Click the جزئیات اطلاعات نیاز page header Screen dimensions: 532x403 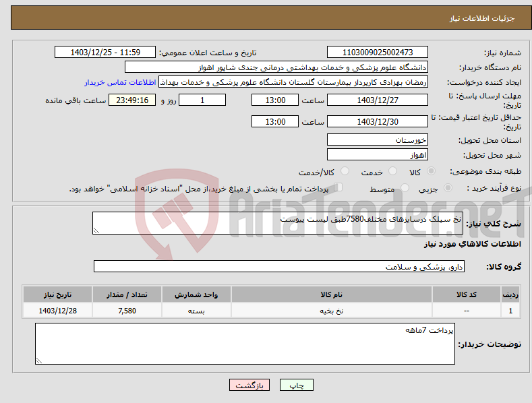pos(482,18)
